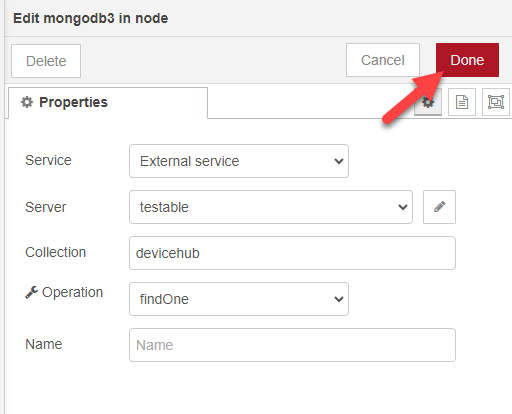Image resolution: width=512 pixels, height=414 pixels.
Task: Click the wrench icon beside Operation
Action: 32,292
